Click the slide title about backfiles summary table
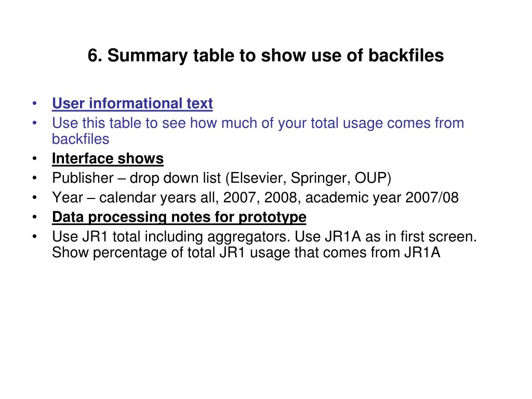 coord(265,55)
